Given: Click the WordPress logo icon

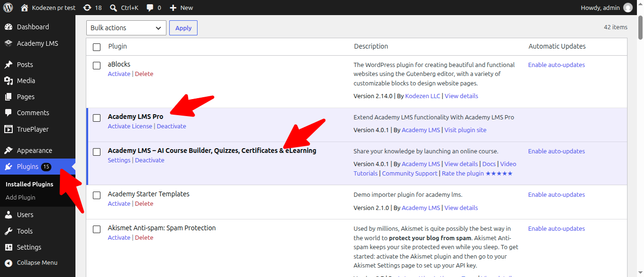Looking at the screenshot, I should pyautogui.click(x=8, y=8).
